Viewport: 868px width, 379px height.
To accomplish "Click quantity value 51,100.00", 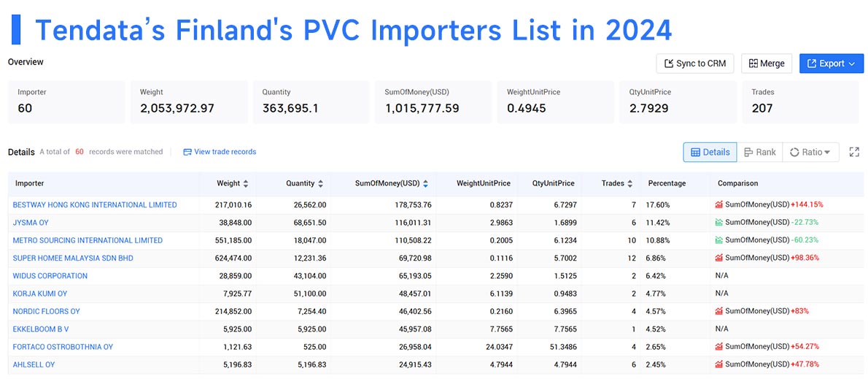I will pos(309,294).
